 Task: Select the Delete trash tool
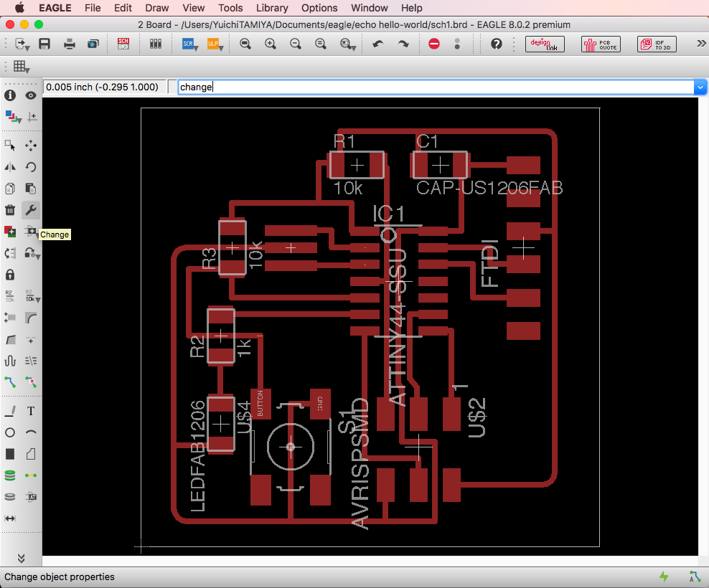point(10,209)
